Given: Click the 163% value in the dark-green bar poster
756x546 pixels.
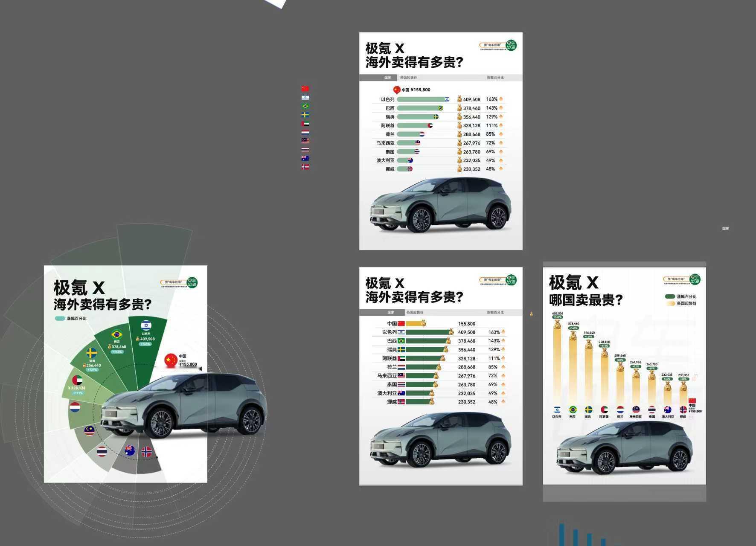Looking at the screenshot, I should click(x=494, y=332).
